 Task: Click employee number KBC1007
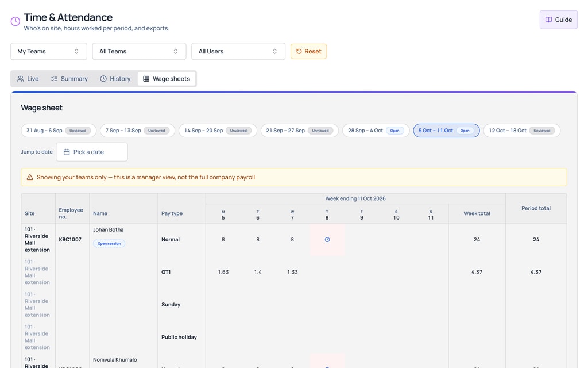point(70,240)
